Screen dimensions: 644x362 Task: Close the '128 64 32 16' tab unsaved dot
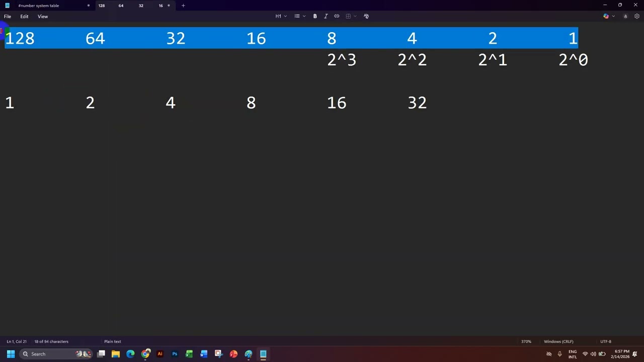pos(169,6)
